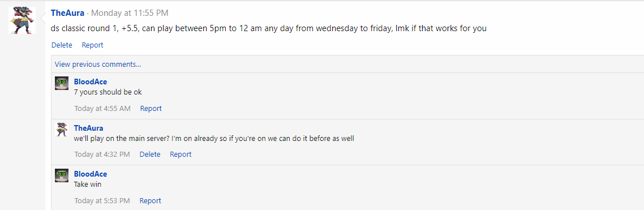The height and width of the screenshot is (210, 644).
Task: Click the Today at 4:55 AM timestamp
Action: pos(102,109)
